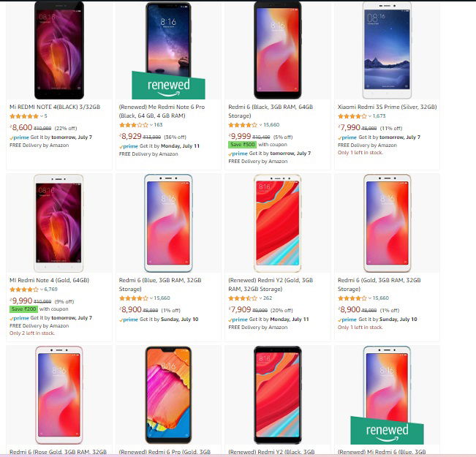Click the Redmi 6 Pro Gold phone image
The image size is (476, 457).
coord(169,395)
